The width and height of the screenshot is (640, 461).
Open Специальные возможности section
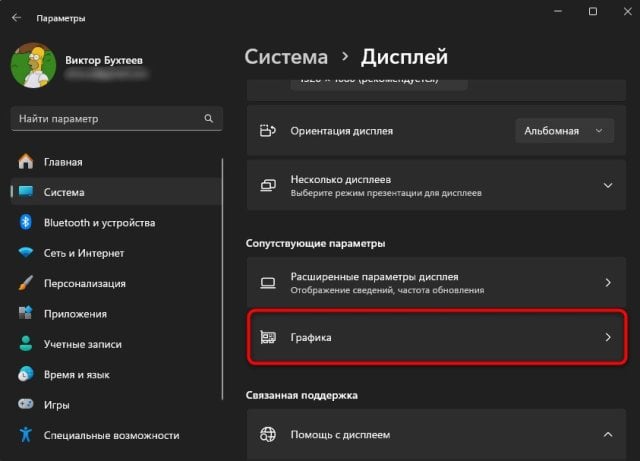[110, 435]
